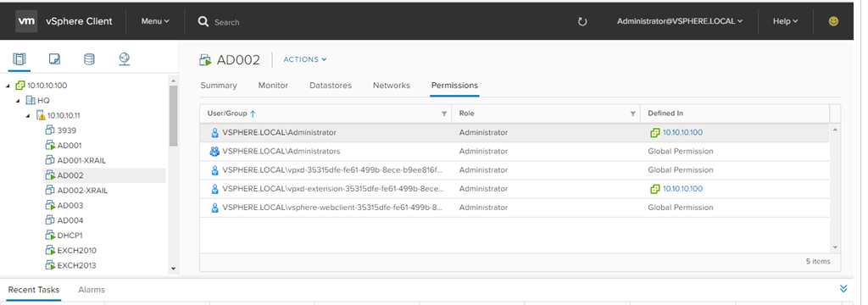This screenshot has height=305, width=868.
Task: Open the Help dropdown
Action: click(786, 21)
